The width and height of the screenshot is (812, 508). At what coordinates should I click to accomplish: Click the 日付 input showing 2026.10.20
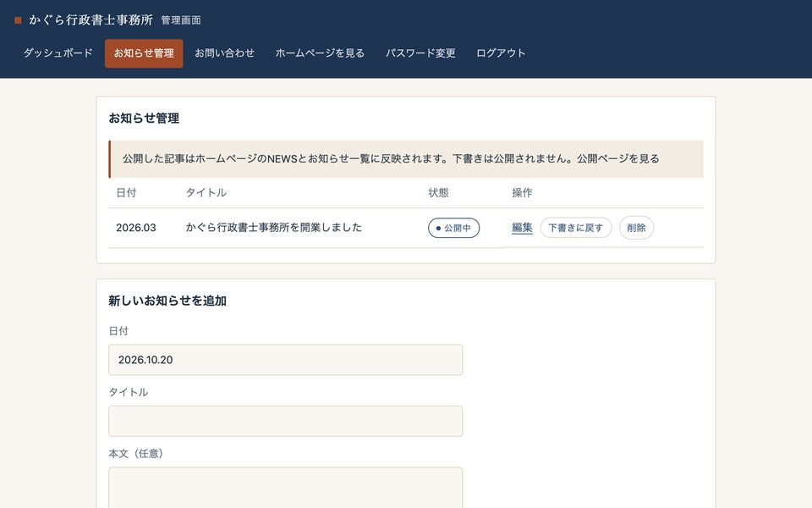coord(285,360)
